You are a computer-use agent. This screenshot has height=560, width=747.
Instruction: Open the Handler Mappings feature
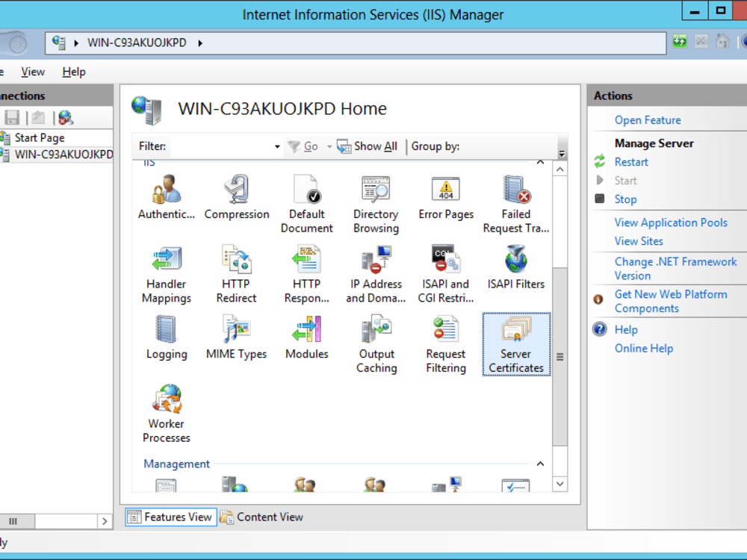(x=167, y=274)
